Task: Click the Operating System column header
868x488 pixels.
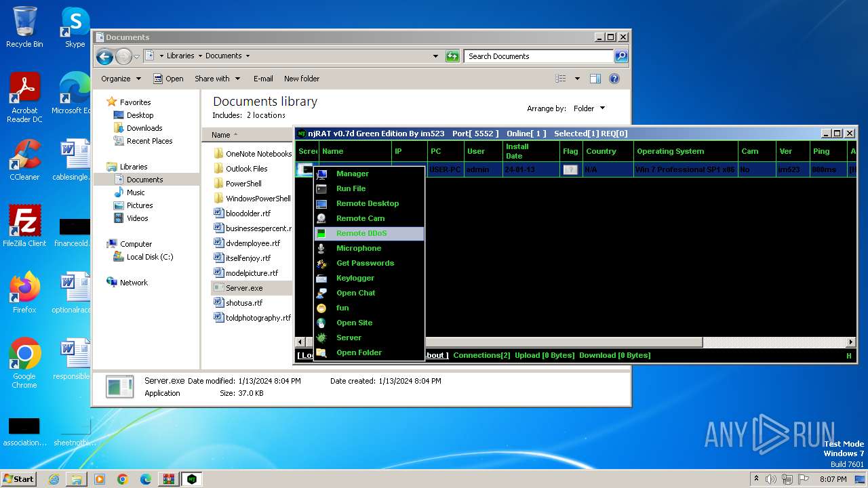Action: (x=686, y=151)
